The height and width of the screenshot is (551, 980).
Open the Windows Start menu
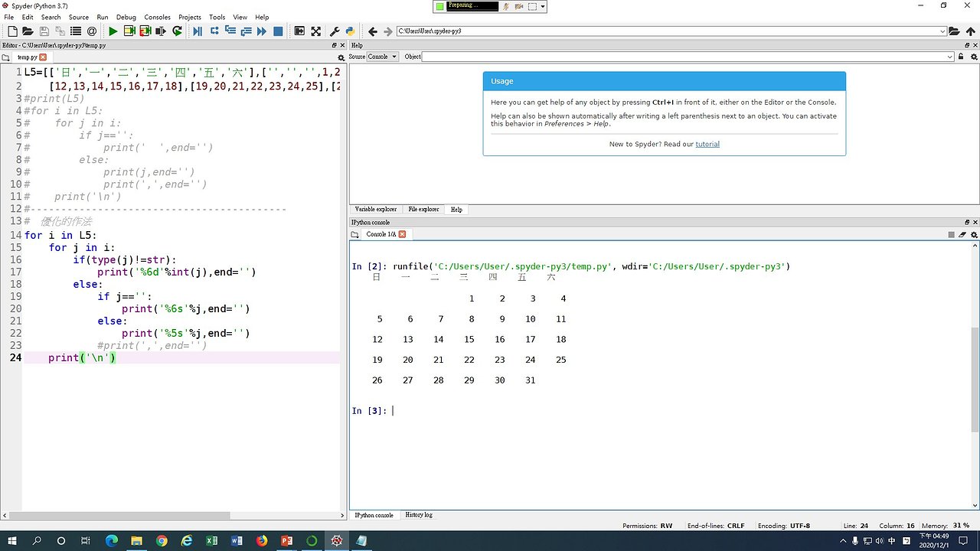[13, 540]
